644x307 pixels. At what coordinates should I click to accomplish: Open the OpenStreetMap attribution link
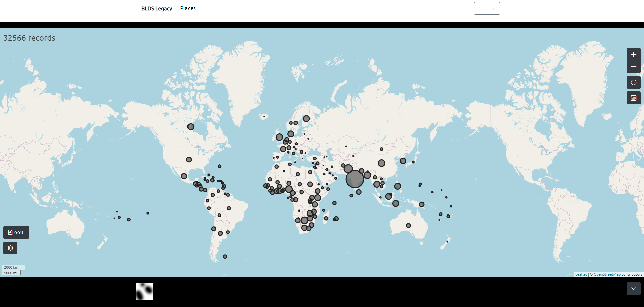coord(607,274)
